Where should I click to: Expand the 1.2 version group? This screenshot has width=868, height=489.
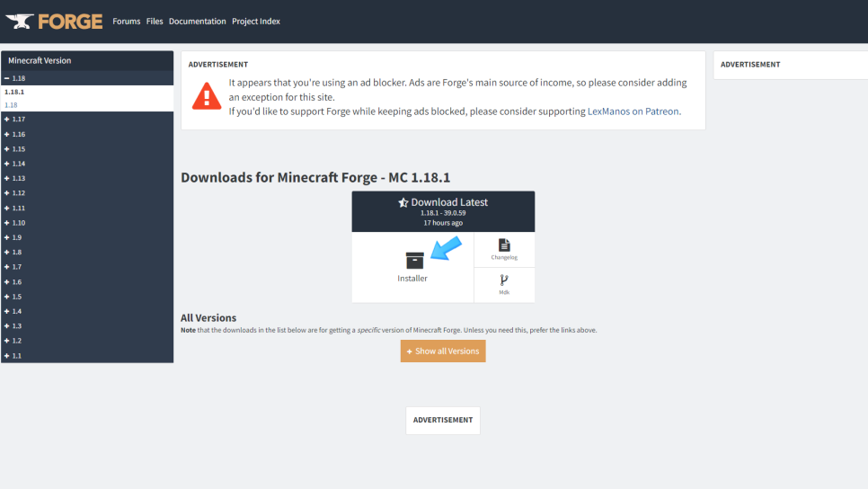87,341
